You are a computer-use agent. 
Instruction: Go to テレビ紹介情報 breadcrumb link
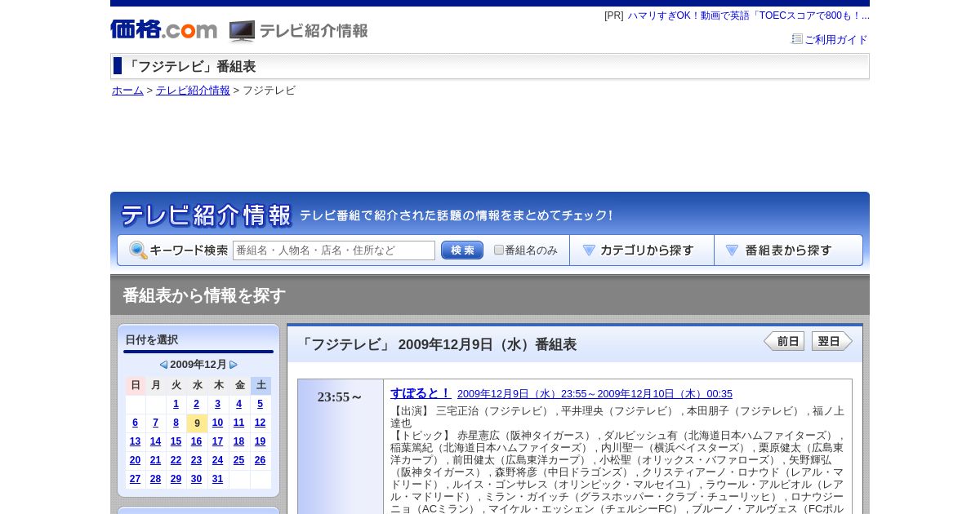pyautogui.click(x=193, y=91)
